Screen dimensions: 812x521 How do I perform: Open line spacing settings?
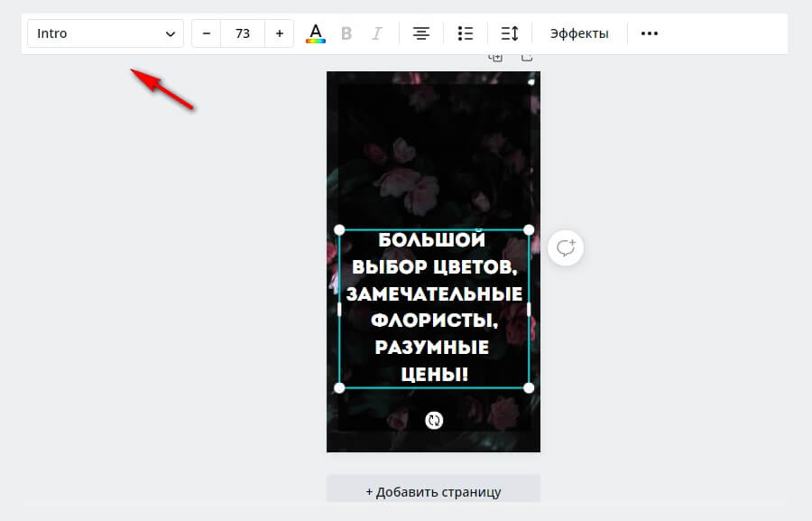tap(509, 33)
